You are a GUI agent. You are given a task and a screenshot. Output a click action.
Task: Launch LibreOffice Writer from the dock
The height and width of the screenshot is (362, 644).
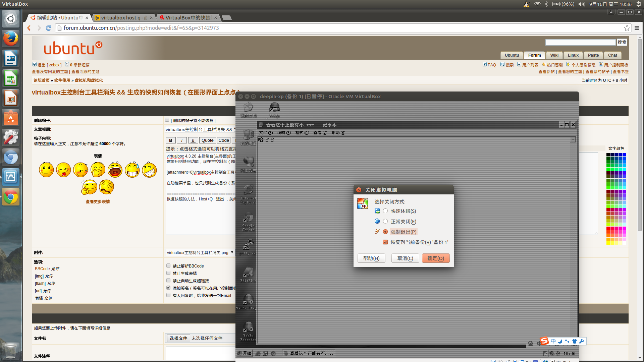pyautogui.click(x=11, y=59)
